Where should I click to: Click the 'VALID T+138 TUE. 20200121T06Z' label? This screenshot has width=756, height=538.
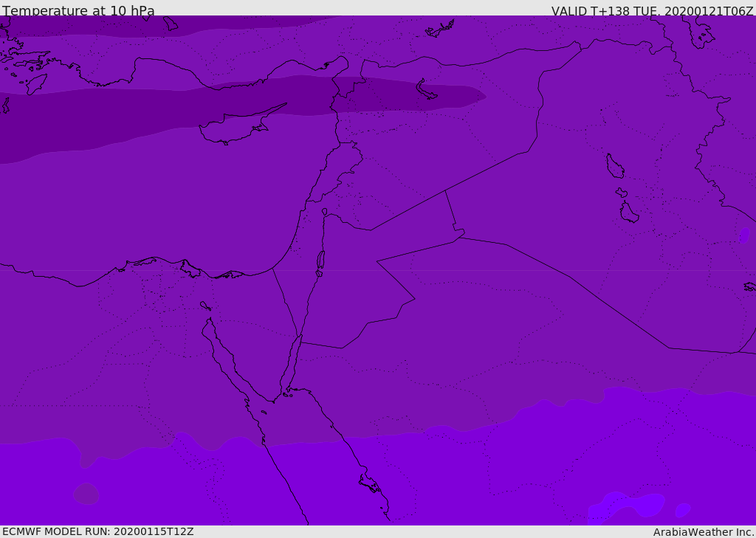click(652, 10)
